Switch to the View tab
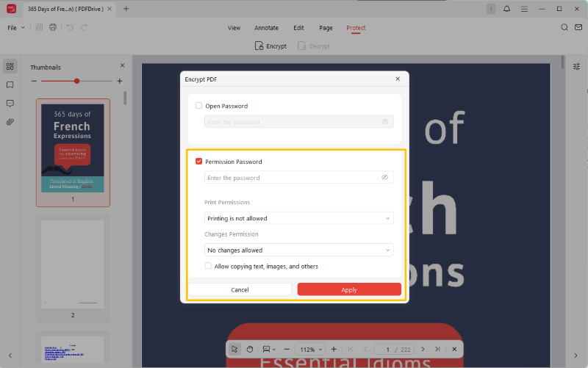 234,28
